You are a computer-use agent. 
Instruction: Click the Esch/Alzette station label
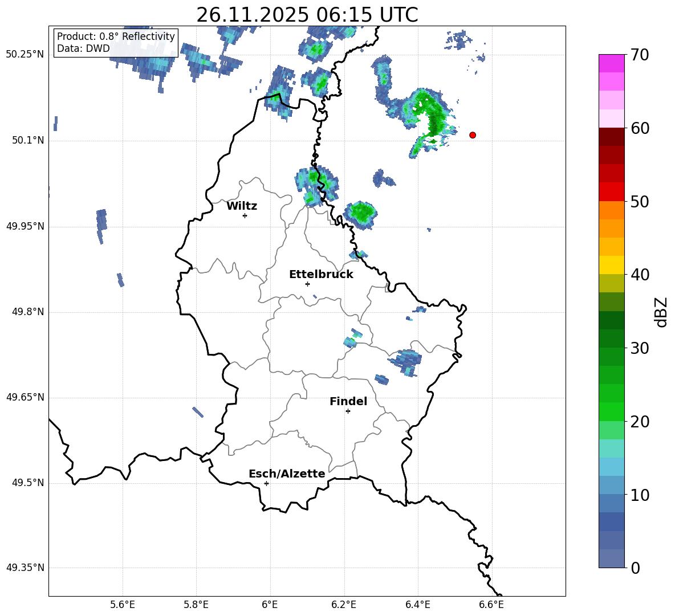coord(287,474)
